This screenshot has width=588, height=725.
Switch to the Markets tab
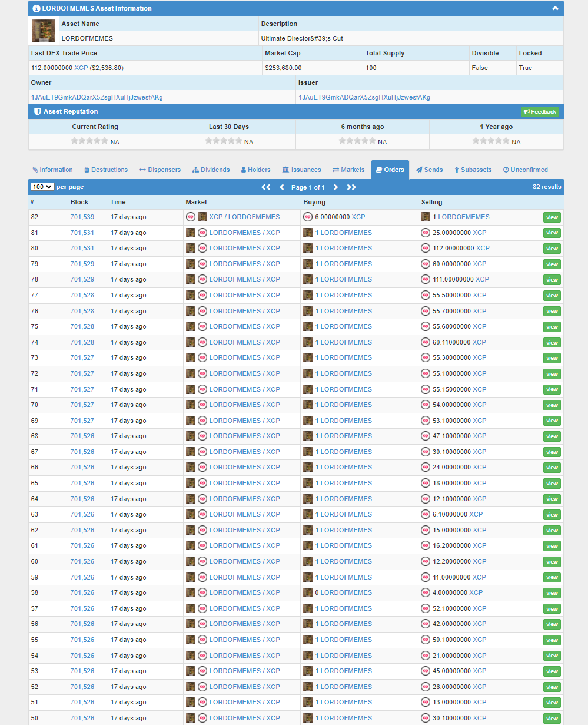tap(348, 170)
